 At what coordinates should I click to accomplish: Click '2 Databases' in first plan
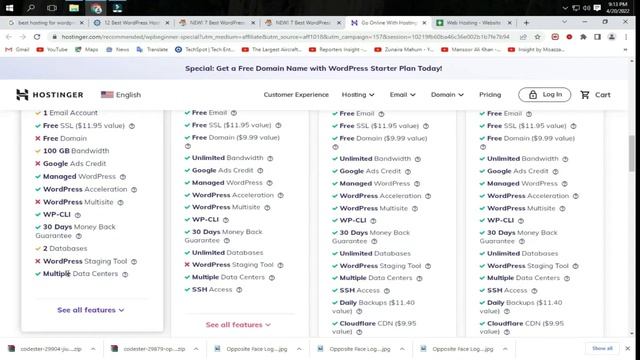coord(65,249)
